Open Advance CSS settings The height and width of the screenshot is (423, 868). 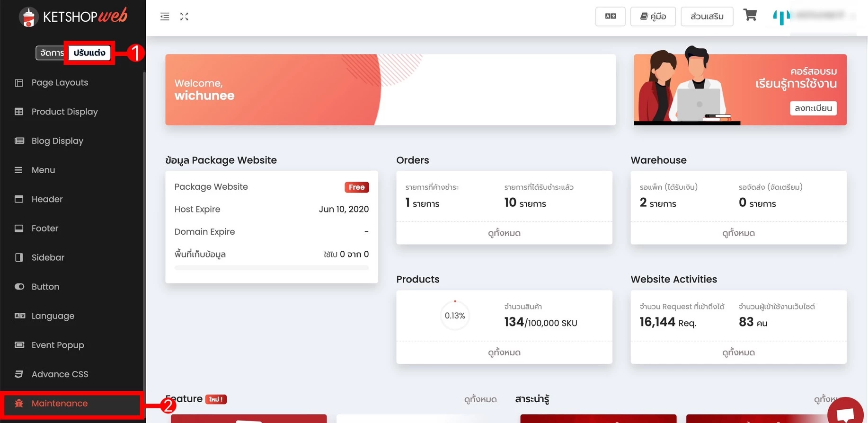60,374
